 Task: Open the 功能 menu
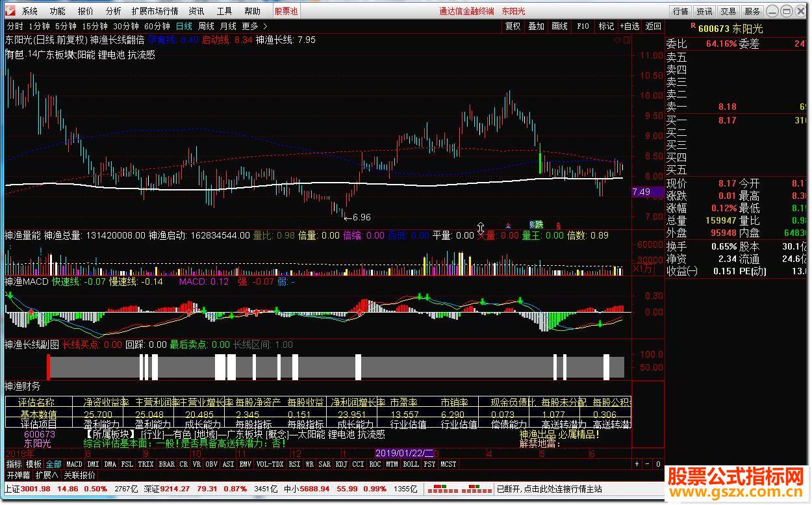click(x=57, y=11)
